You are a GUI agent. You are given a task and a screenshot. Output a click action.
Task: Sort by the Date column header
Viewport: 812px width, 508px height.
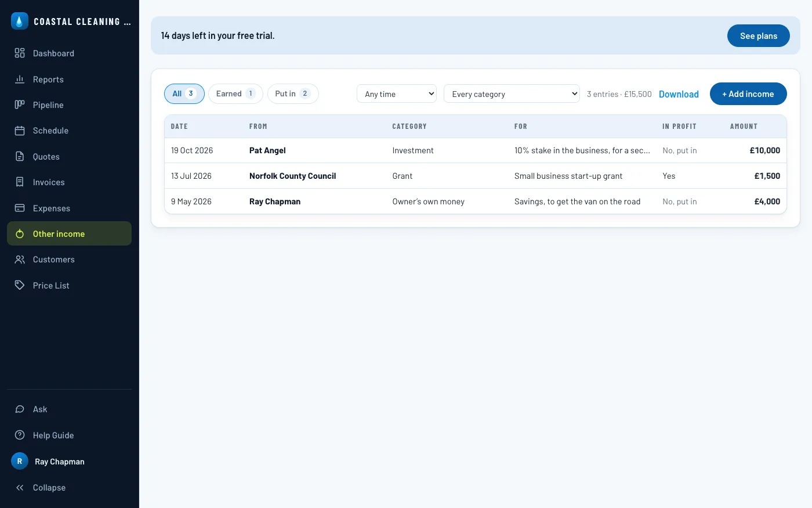tap(179, 127)
